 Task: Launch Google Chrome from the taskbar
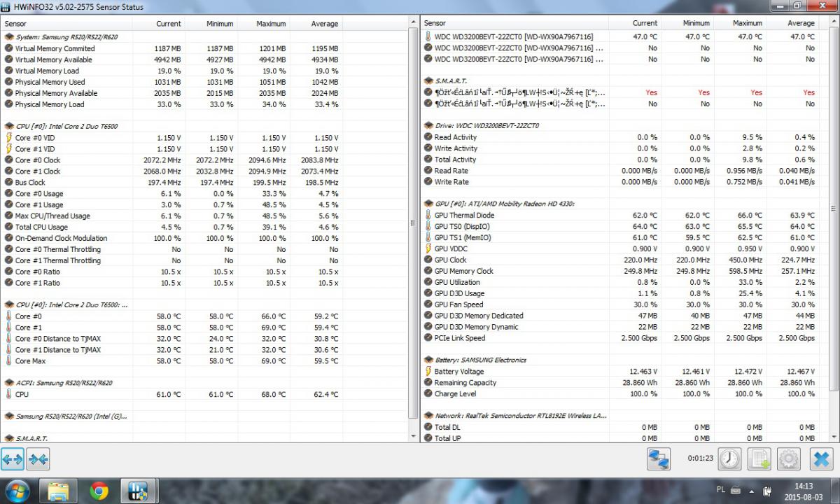pos(99,491)
